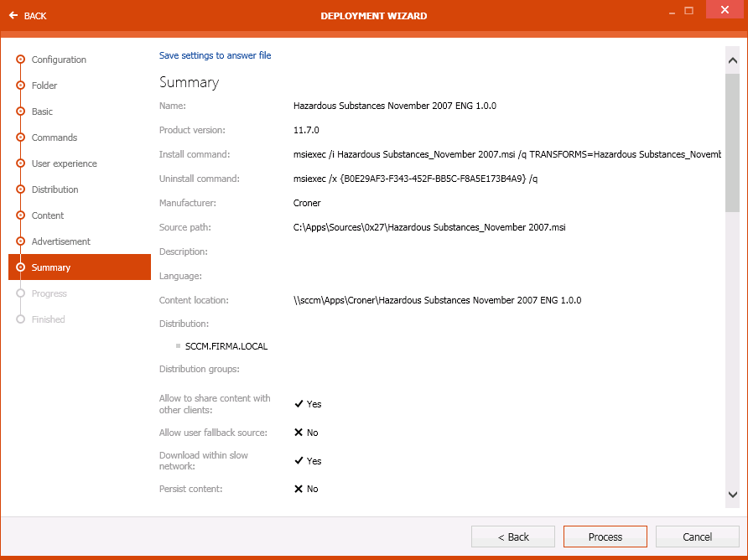Click the Distribution step circle icon
748x560 pixels.
pyautogui.click(x=21, y=189)
